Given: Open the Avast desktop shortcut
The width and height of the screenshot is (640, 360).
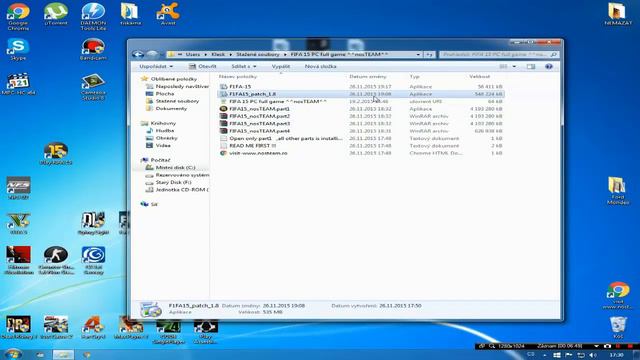Looking at the screenshot, I should pyautogui.click(x=168, y=14).
